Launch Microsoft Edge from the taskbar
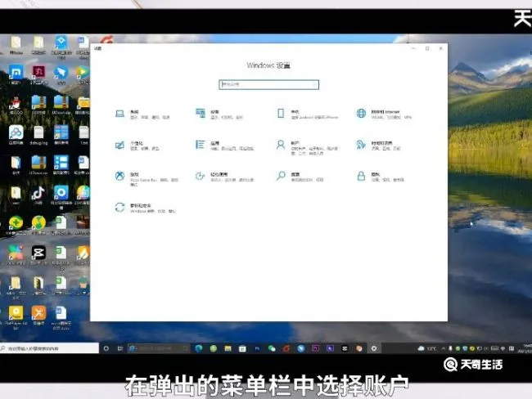The width and height of the screenshot is (532, 399). [x=199, y=348]
